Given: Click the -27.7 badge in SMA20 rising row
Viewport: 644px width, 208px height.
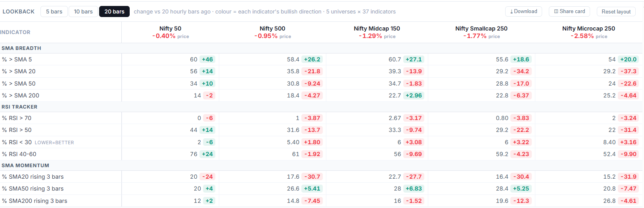Looking at the screenshot, I should (x=414, y=177).
